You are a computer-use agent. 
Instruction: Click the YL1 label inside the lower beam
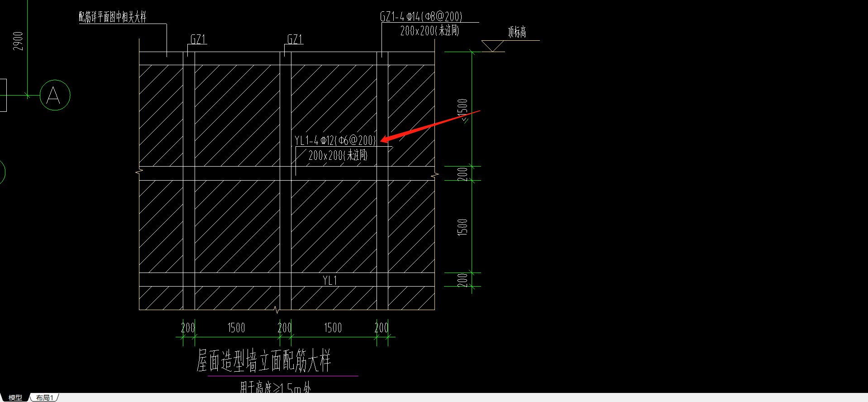click(330, 280)
